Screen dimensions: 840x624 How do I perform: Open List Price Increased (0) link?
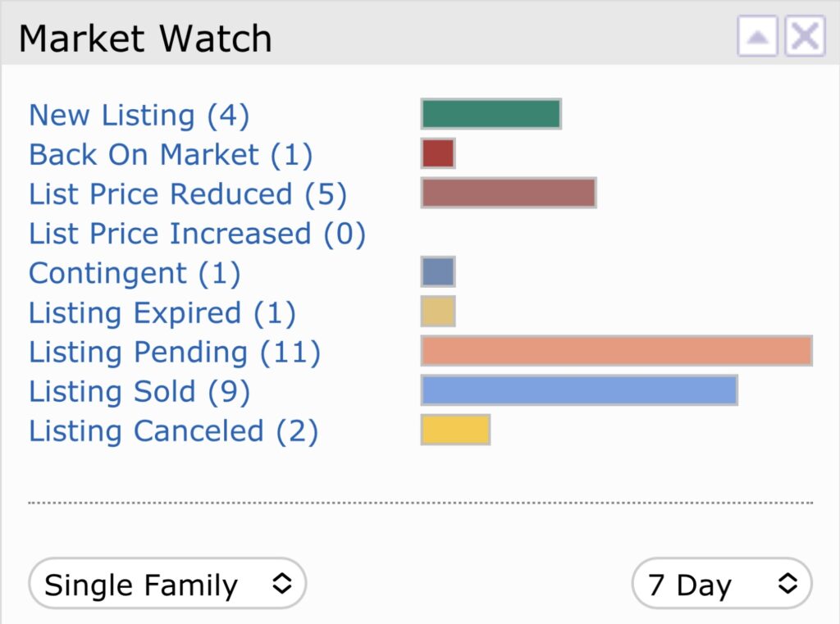(x=197, y=234)
